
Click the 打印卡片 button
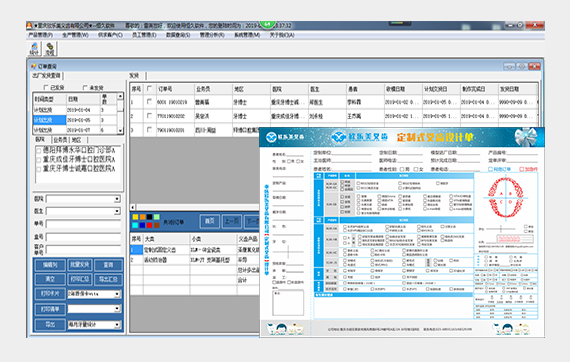click(x=50, y=294)
